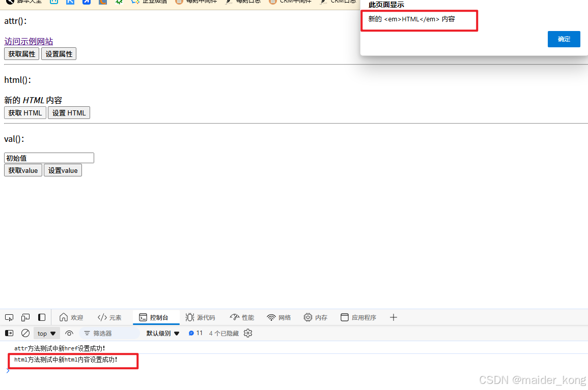The image size is (588, 390).
Task: Select the inspect element tool in DevTools
Action: 9,317
